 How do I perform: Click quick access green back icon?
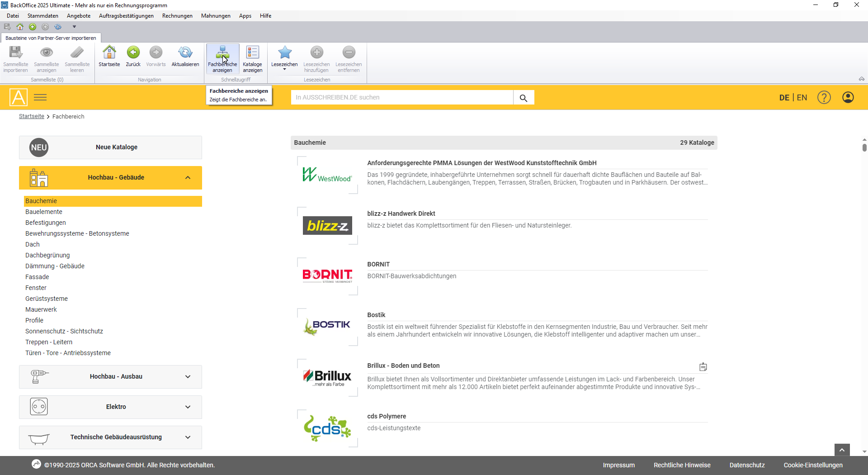(33, 27)
